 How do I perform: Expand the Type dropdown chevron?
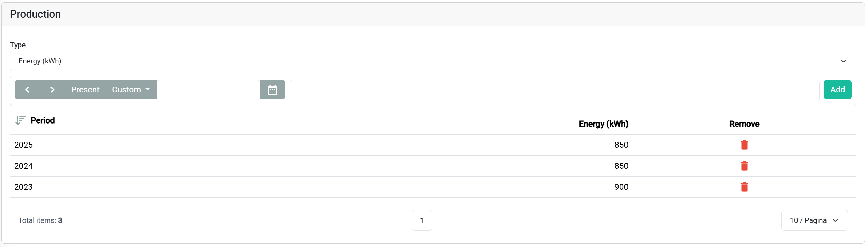pos(843,61)
